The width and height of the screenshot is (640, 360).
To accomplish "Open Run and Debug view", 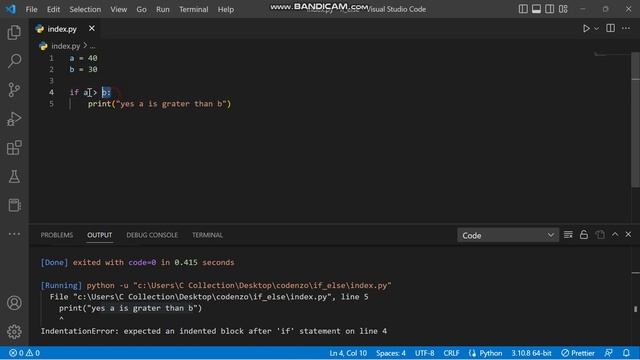I will tap(14, 118).
